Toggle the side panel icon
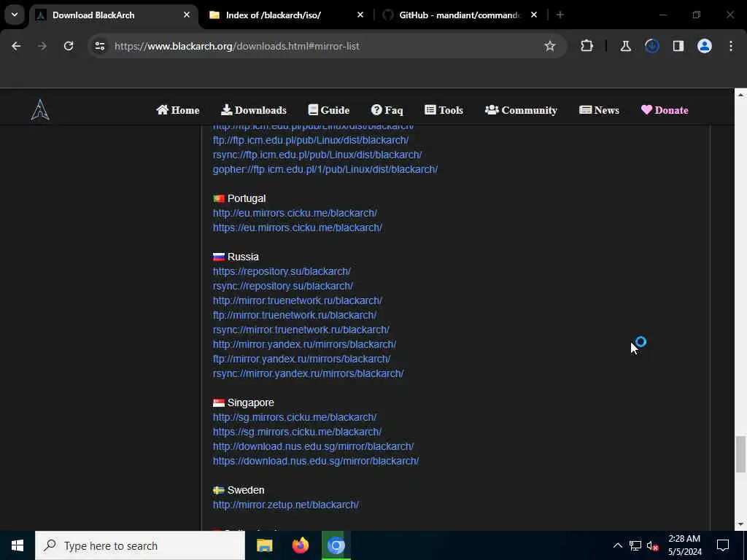747x560 pixels. [678, 46]
